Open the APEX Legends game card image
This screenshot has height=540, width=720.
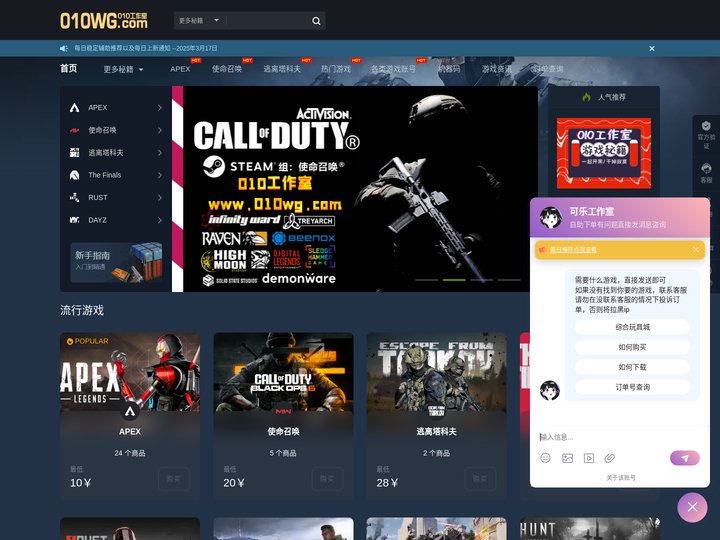130,372
